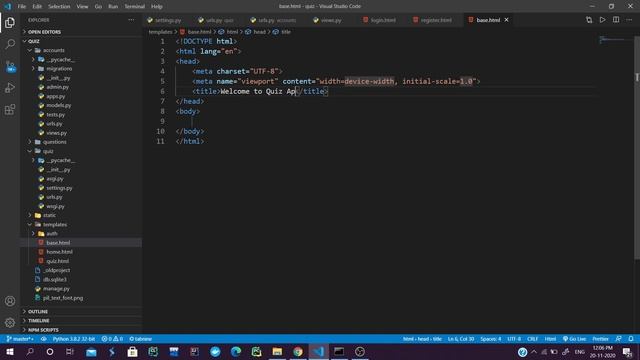Open the View menu
The image size is (640, 360).
coord(82,7)
